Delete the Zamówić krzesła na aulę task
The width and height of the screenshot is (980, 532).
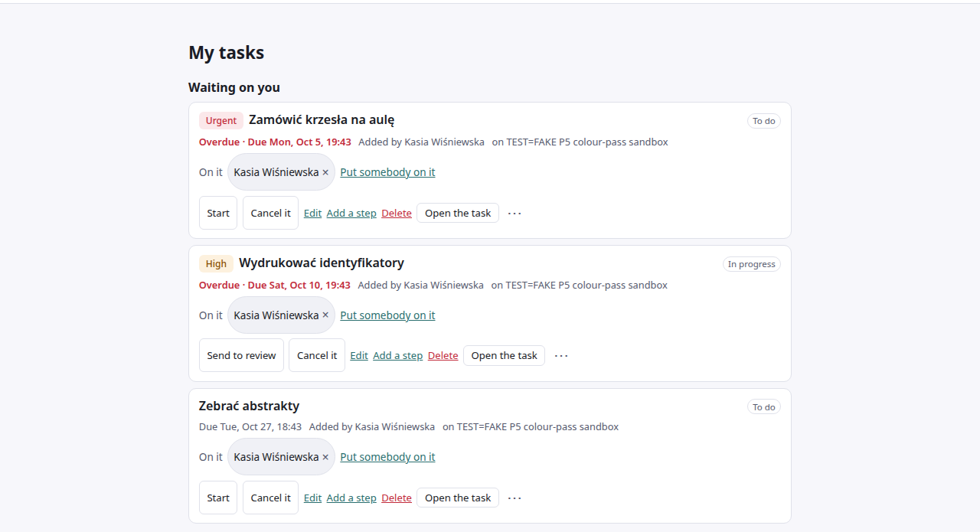(397, 214)
